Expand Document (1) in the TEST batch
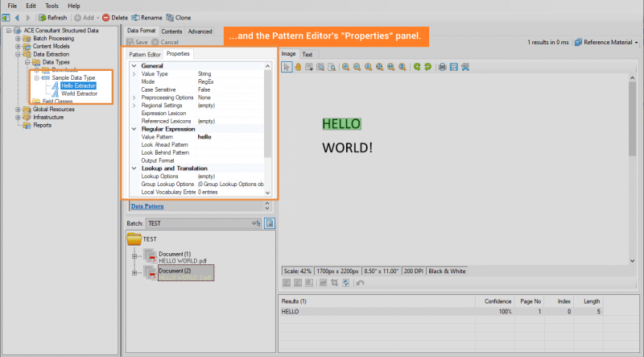Screen dimensions: 644x357 pyautogui.click(x=134, y=256)
